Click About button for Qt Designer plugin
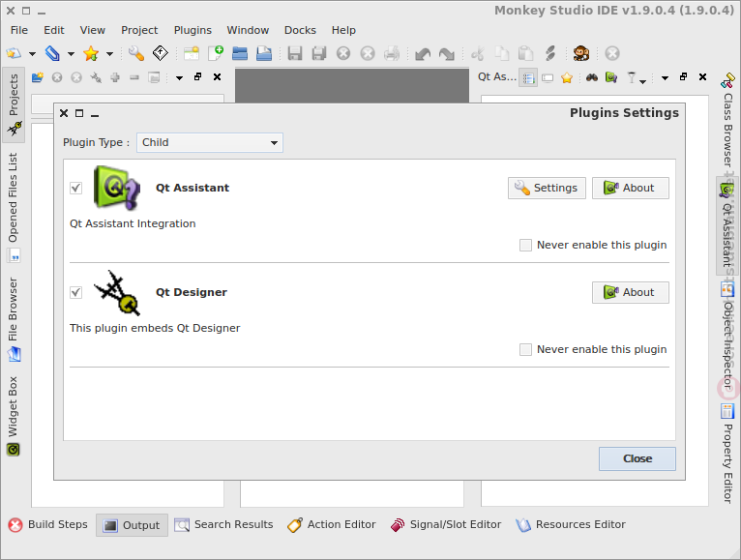Image resolution: width=741 pixels, height=560 pixels. point(631,292)
